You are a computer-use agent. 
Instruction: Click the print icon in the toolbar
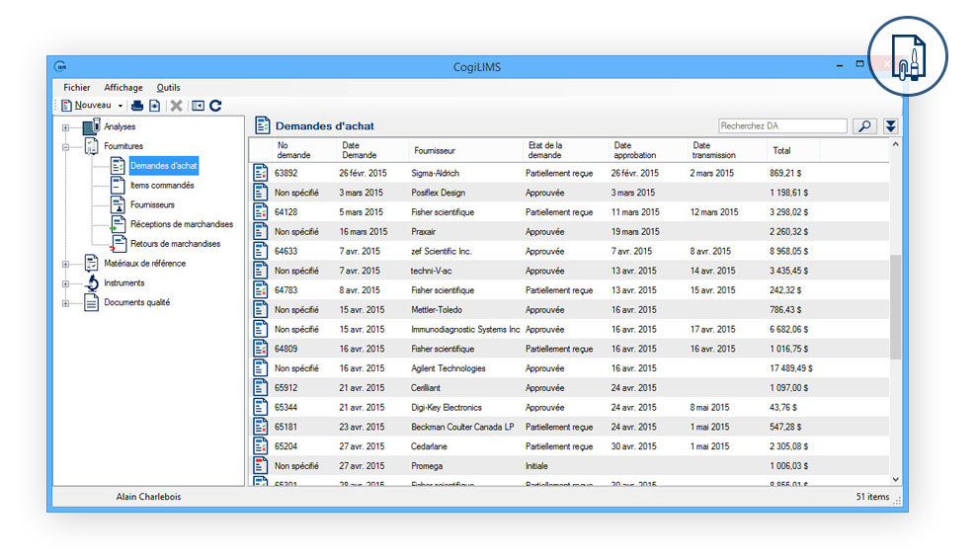[137, 106]
